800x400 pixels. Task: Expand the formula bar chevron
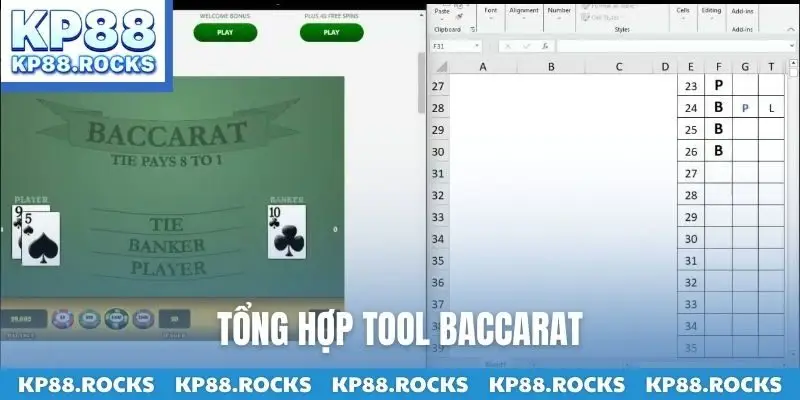tap(791, 46)
